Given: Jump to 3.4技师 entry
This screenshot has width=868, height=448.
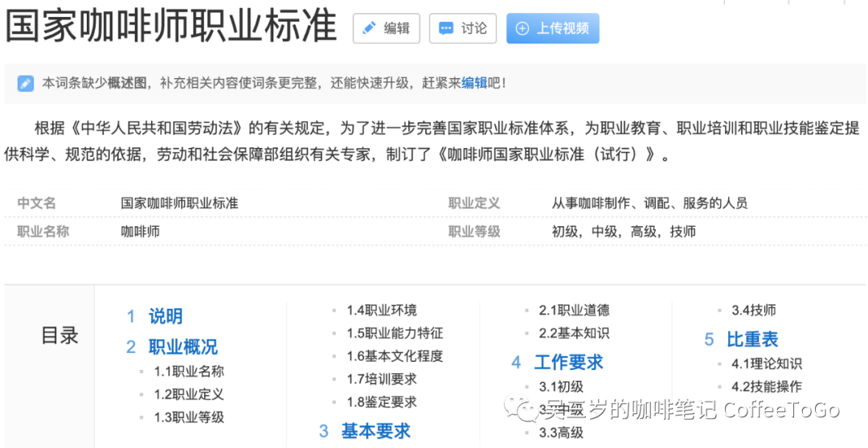Looking at the screenshot, I should pos(754,310).
